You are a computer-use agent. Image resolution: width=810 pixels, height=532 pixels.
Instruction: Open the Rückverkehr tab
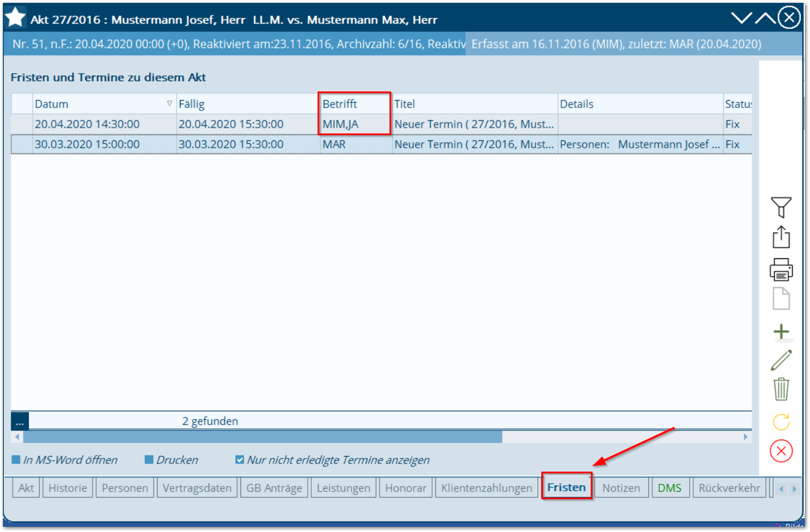click(x=729, y=488)
